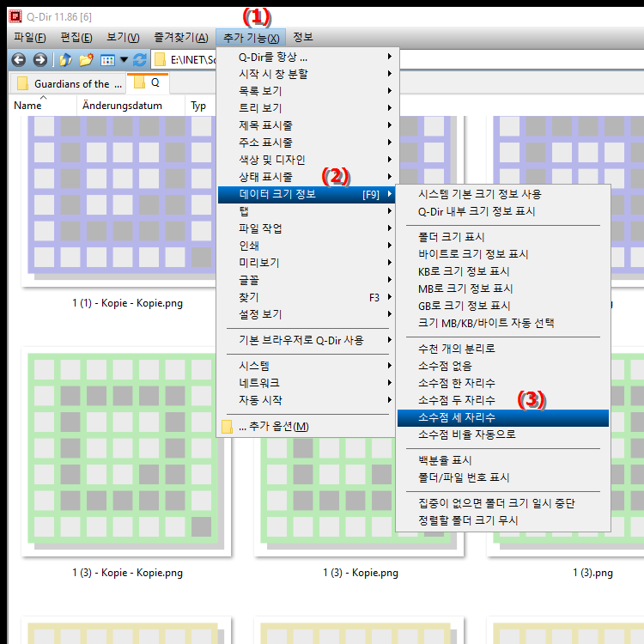The height and width of the screenshot is (644, 644).
Task: Expand the 탭 submenu
Action: tap(306, 211)
